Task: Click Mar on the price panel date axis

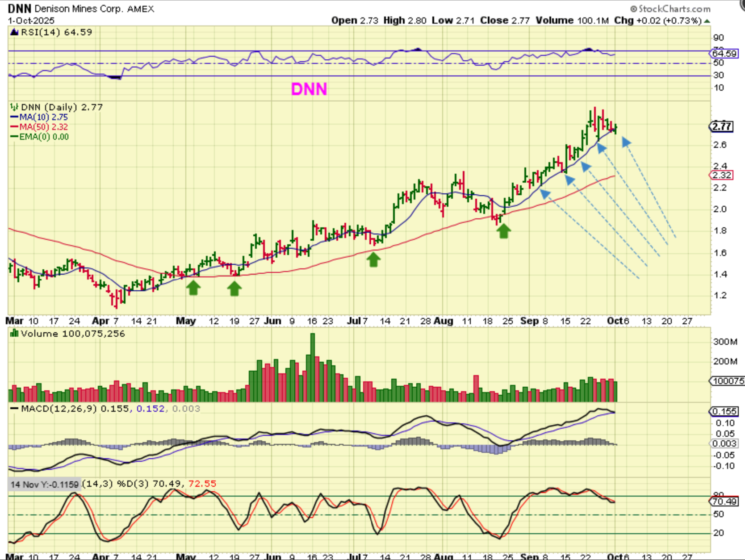Action: [x=14, y=321]
